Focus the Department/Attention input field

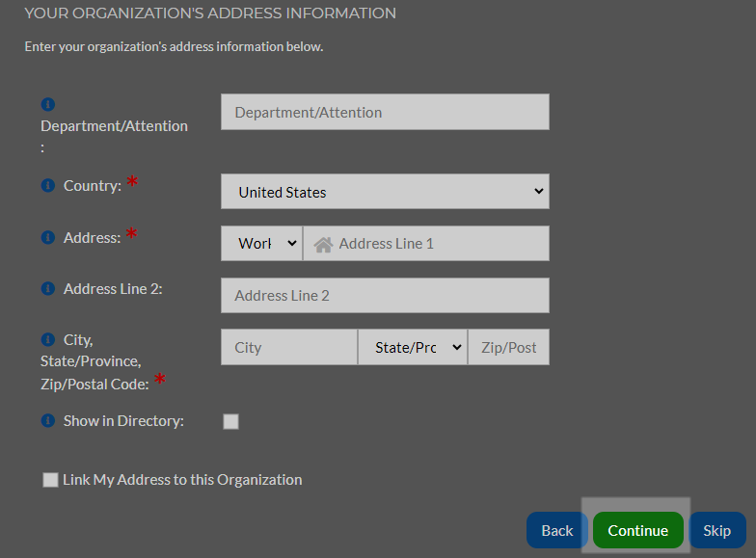click(x=385, y=112)
